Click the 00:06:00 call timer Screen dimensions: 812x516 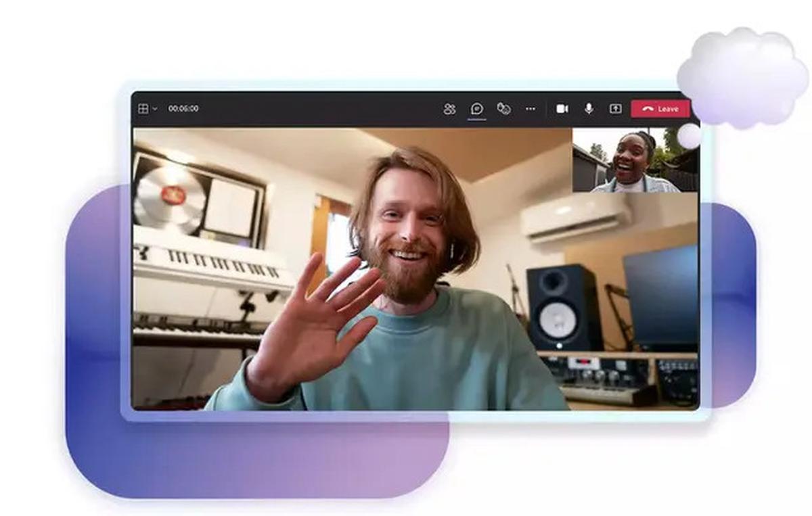(183, 109)
